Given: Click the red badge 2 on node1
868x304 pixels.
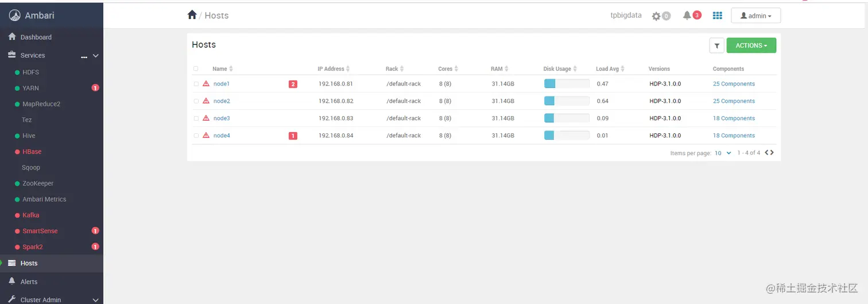Looking at the screenshot, I should coord(293,84).
